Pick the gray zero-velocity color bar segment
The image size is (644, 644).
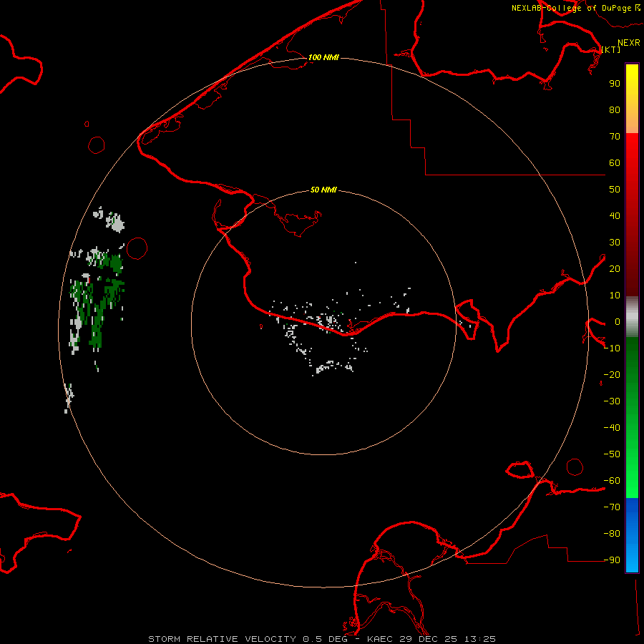point(632,316)
